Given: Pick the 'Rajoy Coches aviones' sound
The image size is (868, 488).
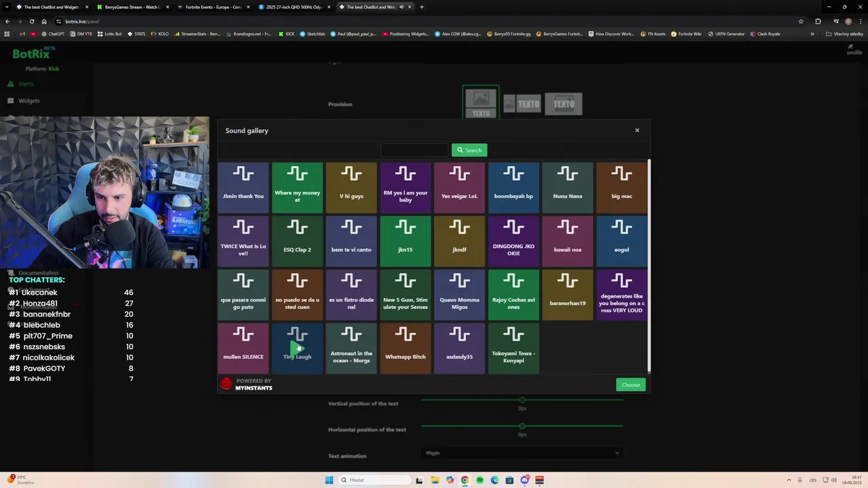Looking at the screenshot, I should [513, 294].
